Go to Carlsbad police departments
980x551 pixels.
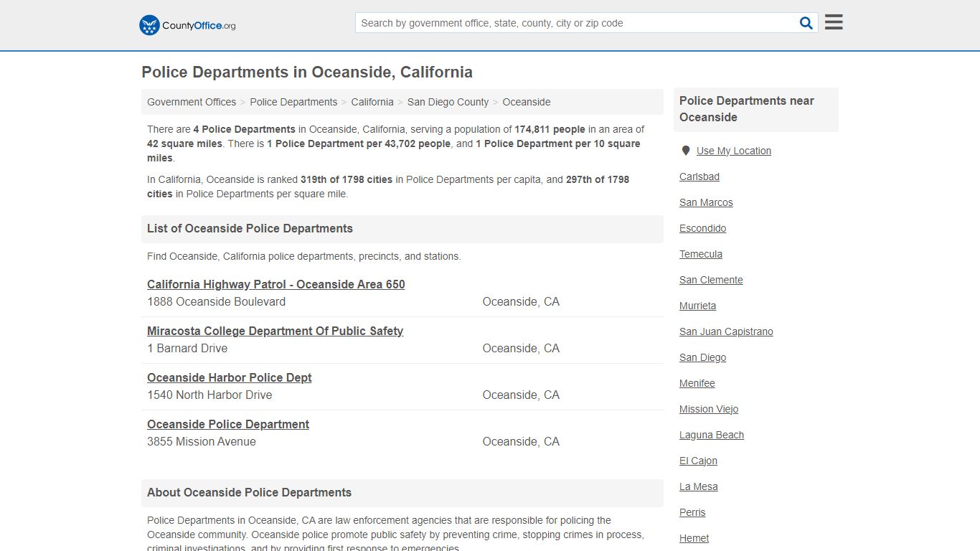coord(699,176)
